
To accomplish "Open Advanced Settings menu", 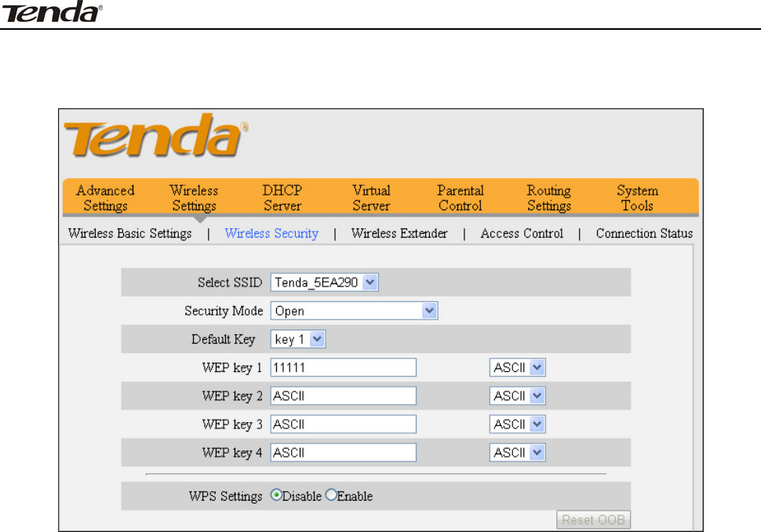I will click(105, 198).
